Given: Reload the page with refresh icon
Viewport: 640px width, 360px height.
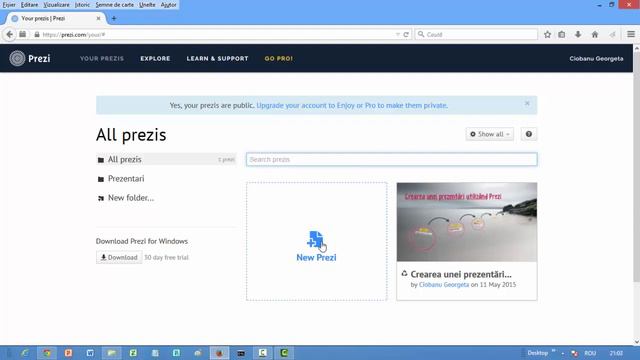Looking at the screenshot, I should (x=406, y=35).
